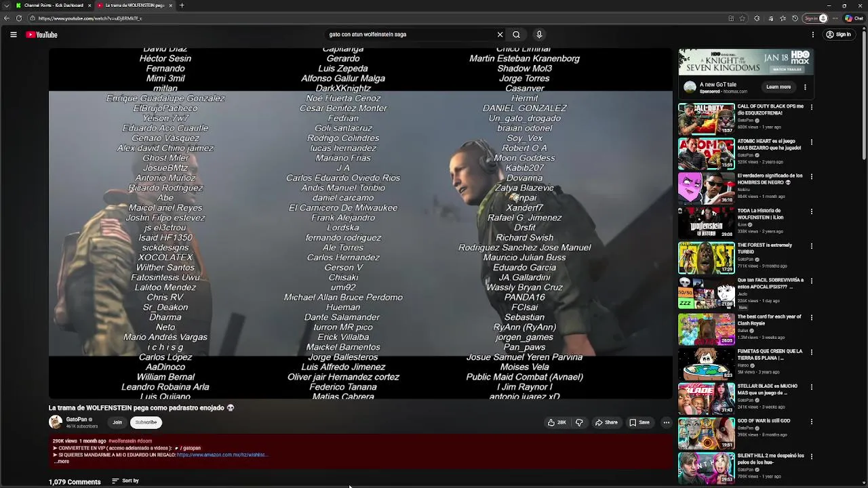This screenshot has height=488, width=868.
Task: Click Learn more on the HBO Max ad
Action: click(778, 87)
